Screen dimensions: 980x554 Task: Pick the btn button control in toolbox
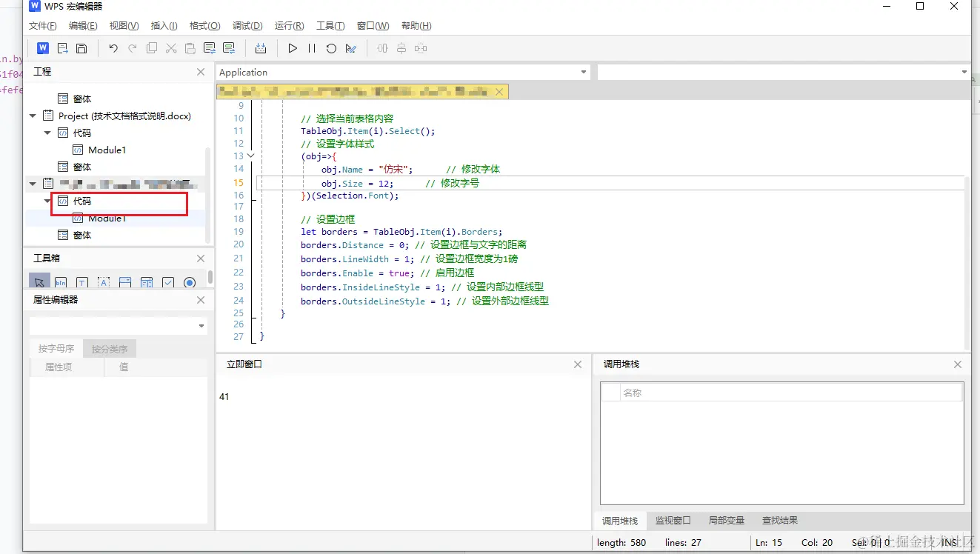click(x=61, y=282)
